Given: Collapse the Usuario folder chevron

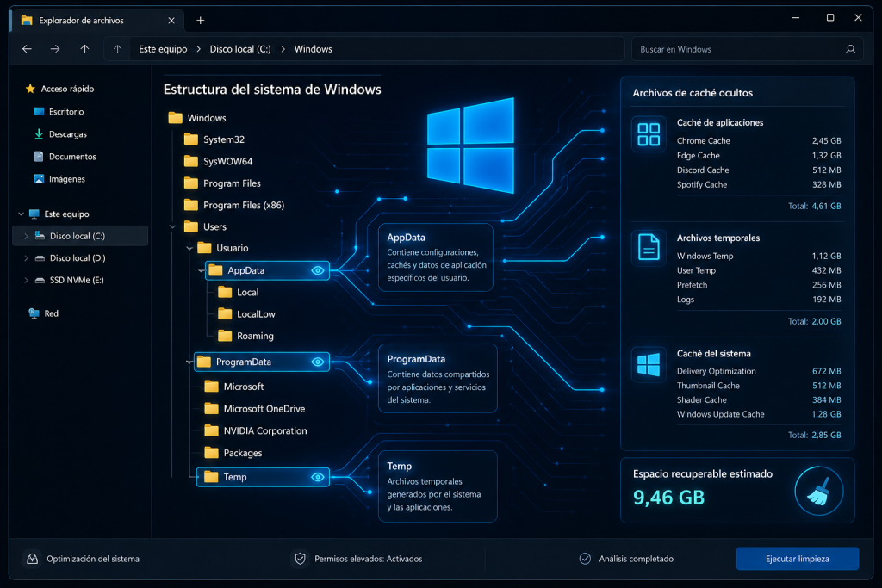Looking at the screenshot, I should 189,248.
